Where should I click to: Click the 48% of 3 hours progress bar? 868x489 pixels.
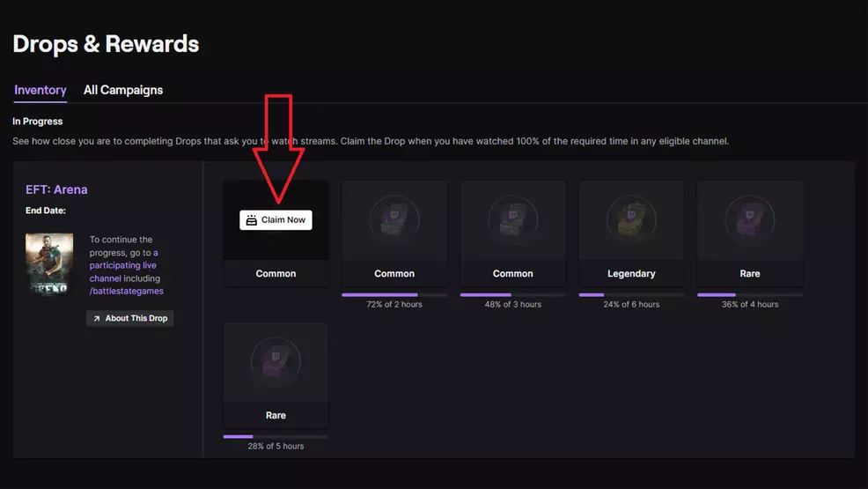(513, 294)
